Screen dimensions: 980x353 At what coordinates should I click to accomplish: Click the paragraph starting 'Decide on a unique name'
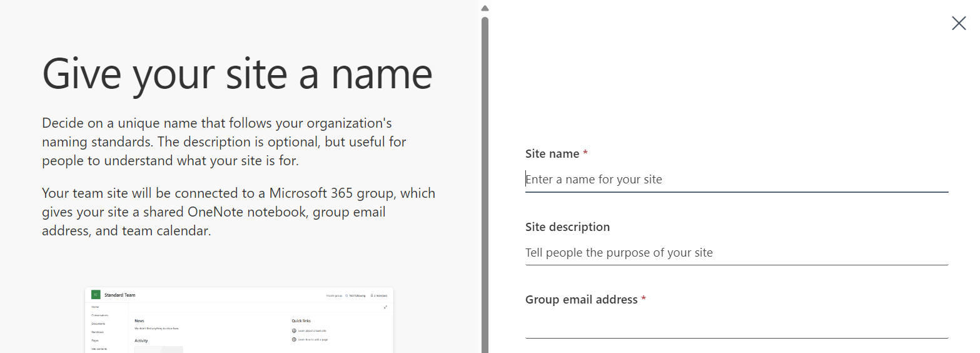[x=224, y=142]
